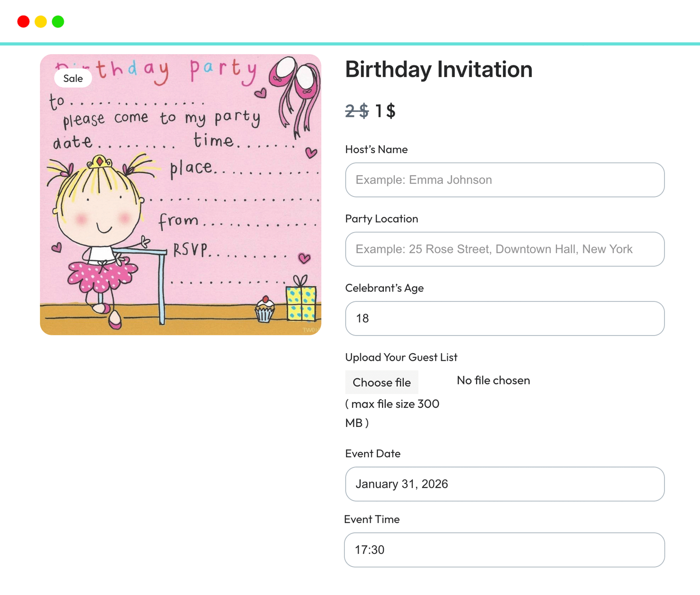Click the crossed-out 2 $ original price

[x=357, y=111]
